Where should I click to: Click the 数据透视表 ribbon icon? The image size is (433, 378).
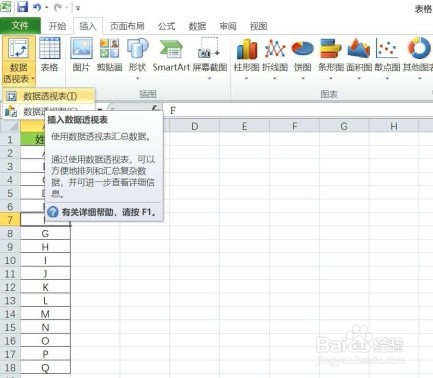click(18, 48)
